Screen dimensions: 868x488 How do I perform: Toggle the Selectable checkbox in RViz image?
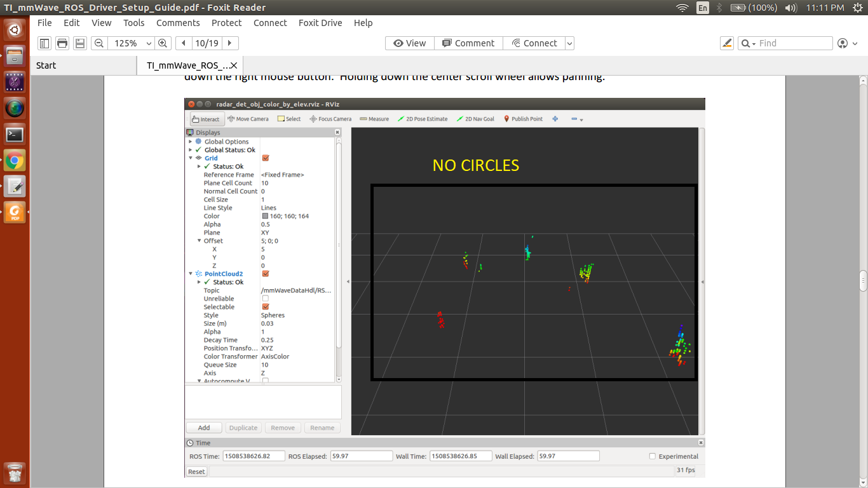coord(266,307)
